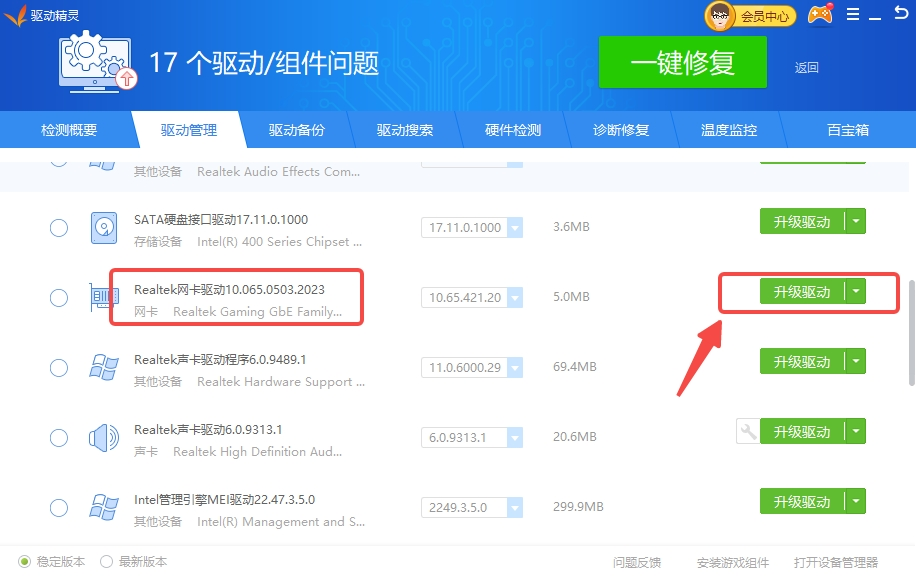Select the checkbox for SATA硬盘接口驱动

[59, 228]
